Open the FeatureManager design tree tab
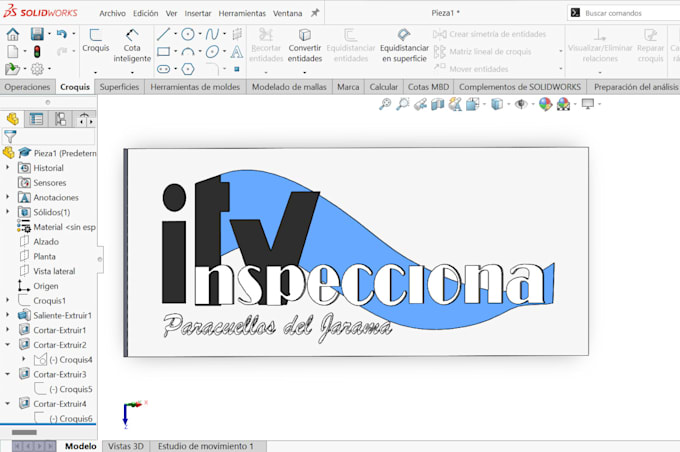Viewport: 680px width, 452px height. 13,119
